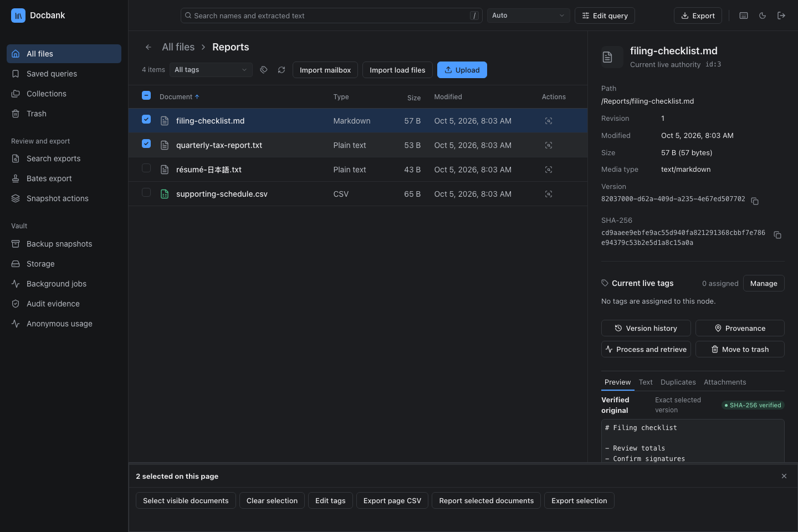Copy the Version identifier
Screen dimensions: 798x532
[x=755, y=201]
